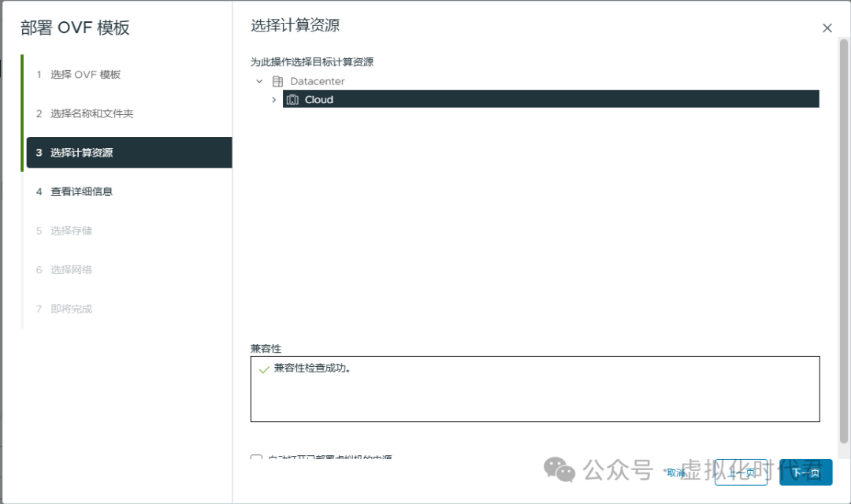Collapse the Datacenter tree node
This screenshot has width=851, height=504.
[x=260, y=81]
